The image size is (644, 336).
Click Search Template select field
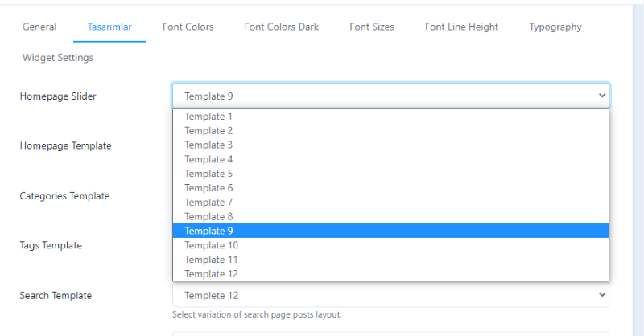(x=390, y=295)
